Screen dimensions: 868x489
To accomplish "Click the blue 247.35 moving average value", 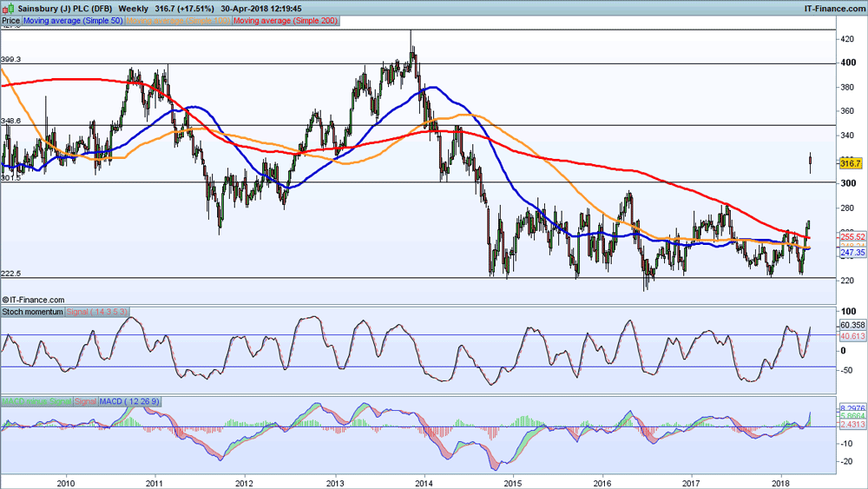I will click(x=852, y=252).
